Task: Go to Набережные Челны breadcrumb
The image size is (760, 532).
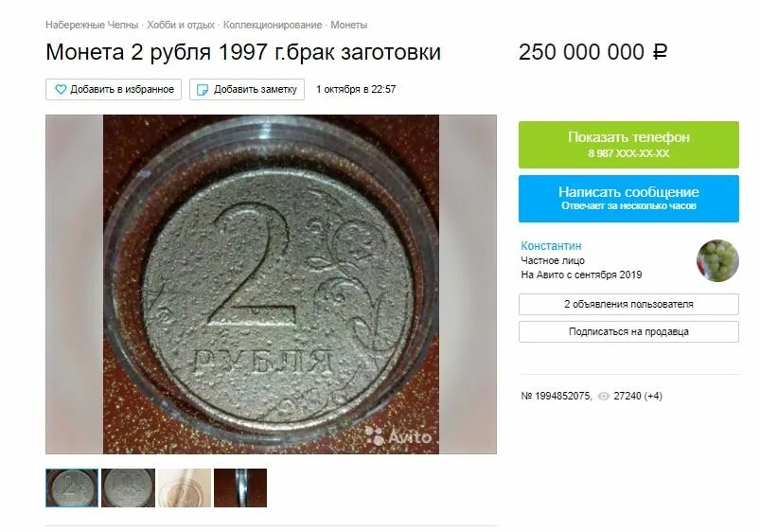Action: (92, 25)
